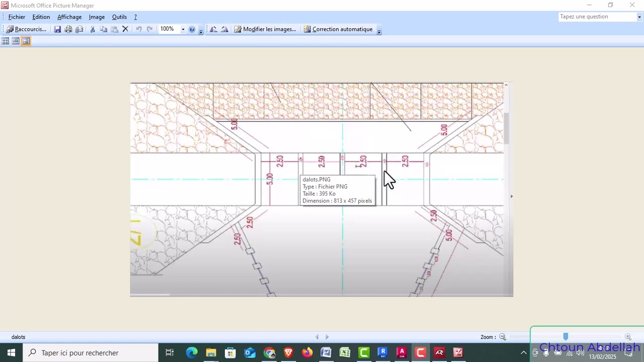Open the question box dropdown arrow

[639, 17]
